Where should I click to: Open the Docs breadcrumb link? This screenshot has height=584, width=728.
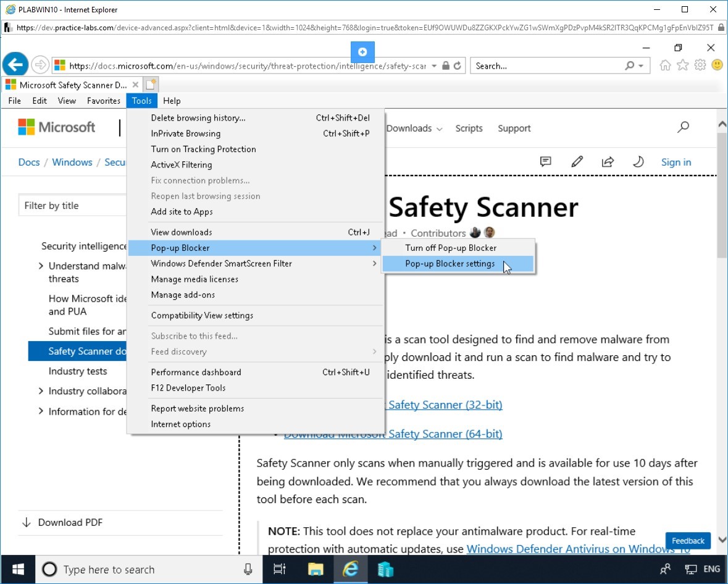[29, 162]
